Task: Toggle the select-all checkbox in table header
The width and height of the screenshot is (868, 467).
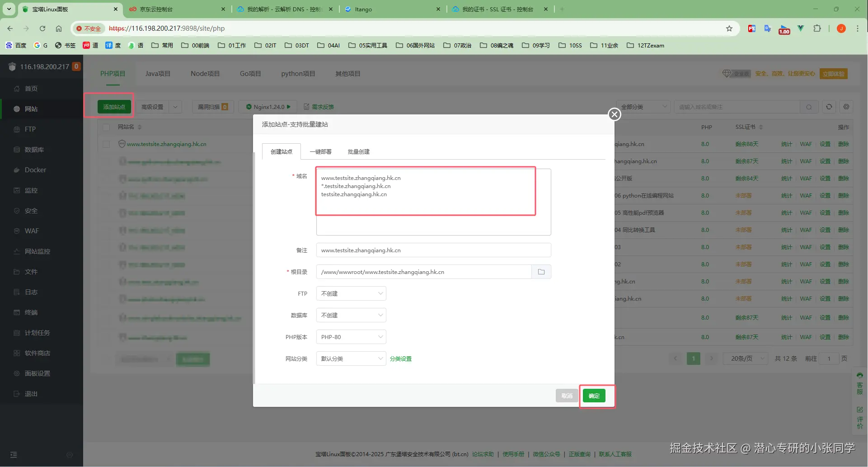Action: 106,127
